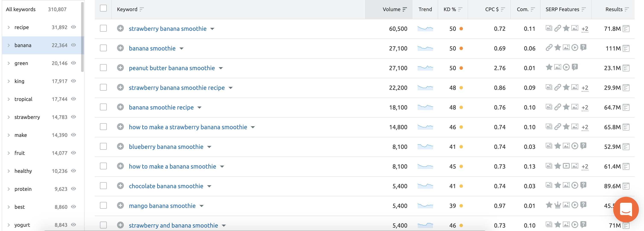The width and height of the screenshot is (644, 231).
Task: View SERP snapshot for strawberry banana smoothie results
Action: click(626, 29)
